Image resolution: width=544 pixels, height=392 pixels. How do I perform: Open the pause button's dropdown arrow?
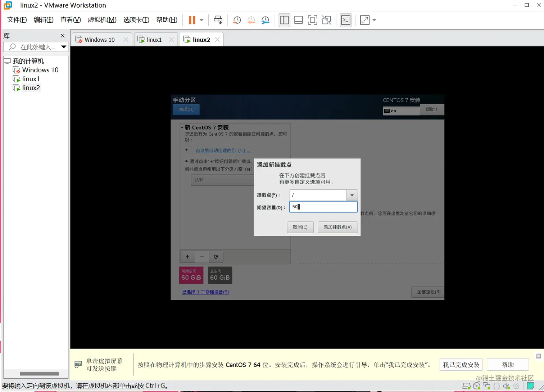point(201,20)
